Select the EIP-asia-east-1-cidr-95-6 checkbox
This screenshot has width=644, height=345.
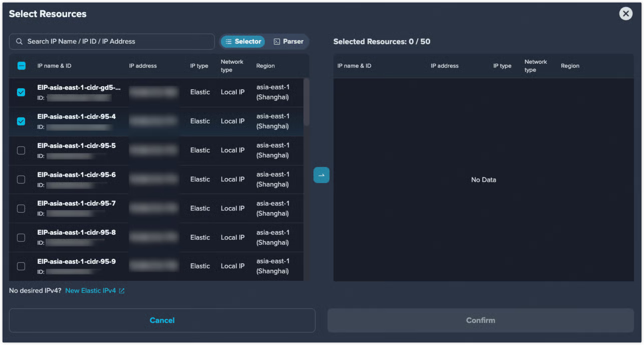[21, 180]
